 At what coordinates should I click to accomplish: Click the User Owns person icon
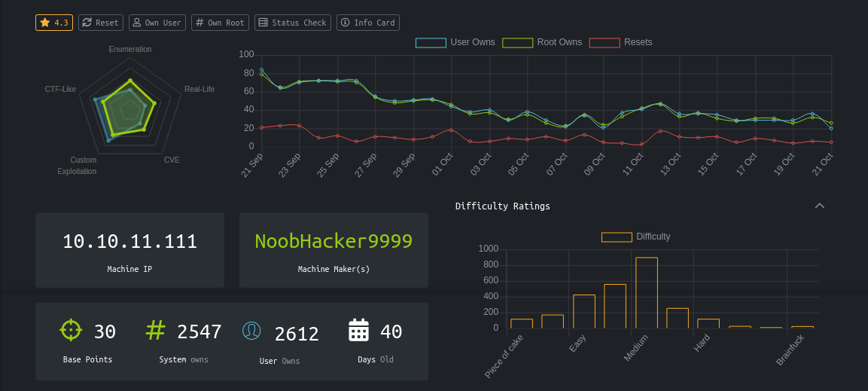pyautogui.click(x=251, y=331)
